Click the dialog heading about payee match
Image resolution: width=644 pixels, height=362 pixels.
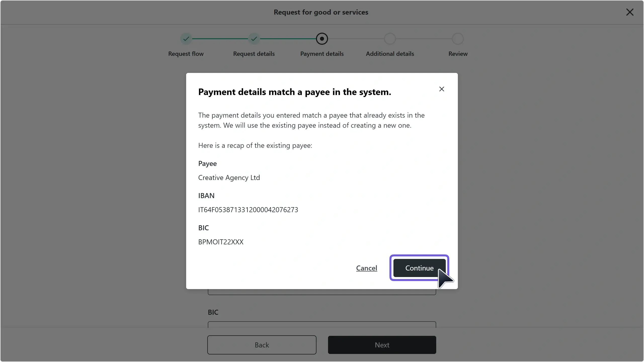click(295, 92)
